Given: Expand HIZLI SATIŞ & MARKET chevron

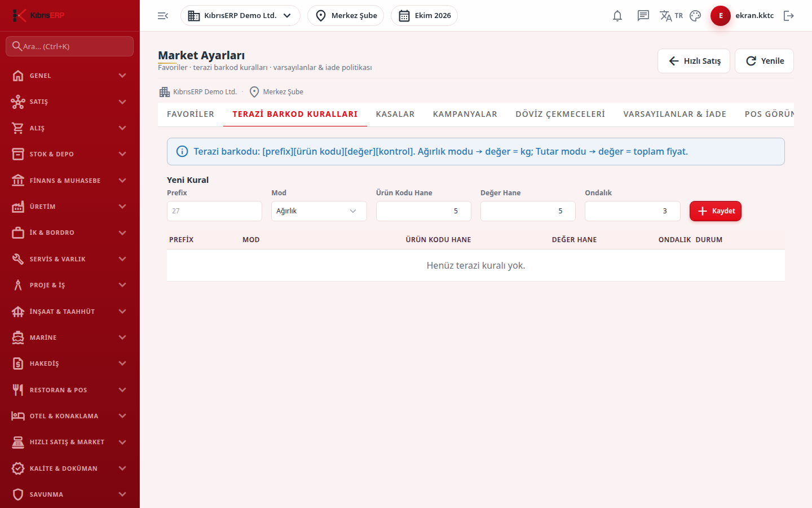Looking at the screenshot, I should tap(122, 442).
